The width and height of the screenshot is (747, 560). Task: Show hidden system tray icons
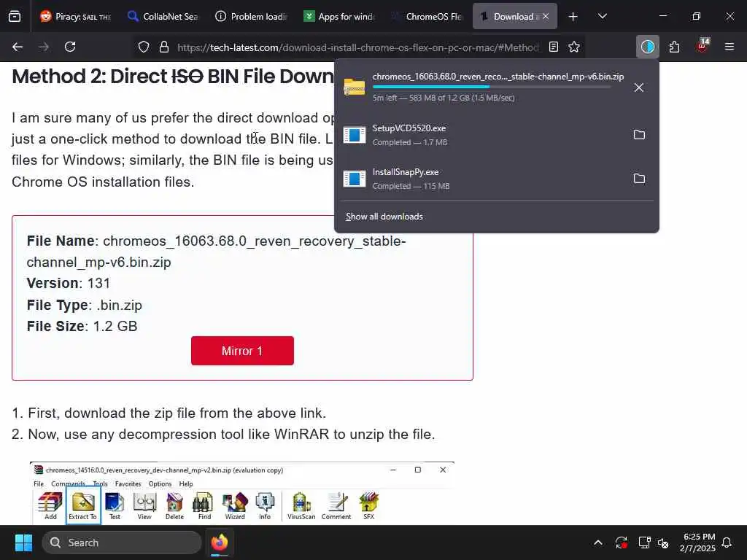coord(598,542)
